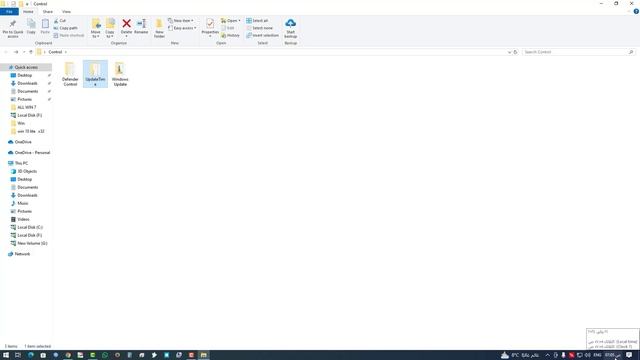Viewport: 640px width, 360px height.
Task: Click the address bar refresh icon
Action: pyautogui.click(x=516, y=52)
